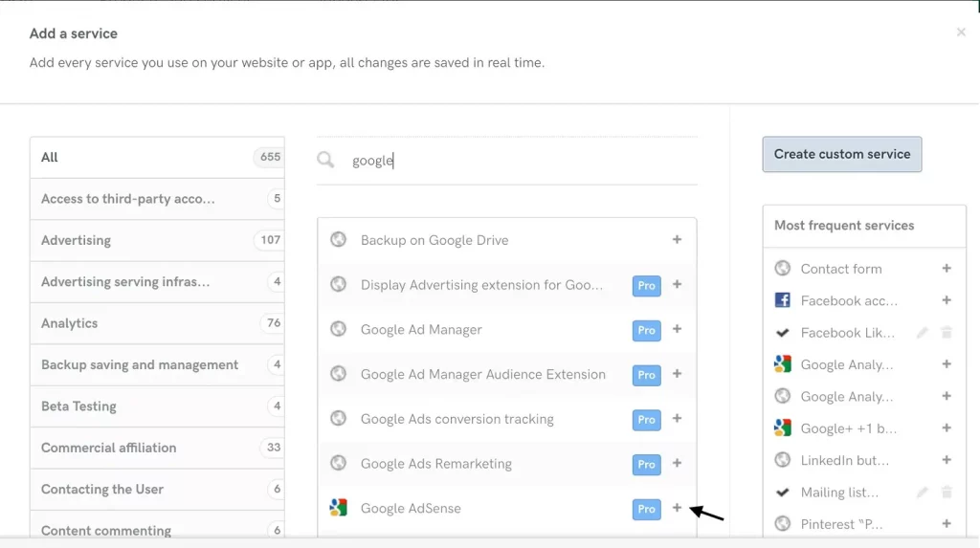This screenshot has width=980, height=548.
Task: Add Google Ad Manager Audience Extension service
Action: 677,374
